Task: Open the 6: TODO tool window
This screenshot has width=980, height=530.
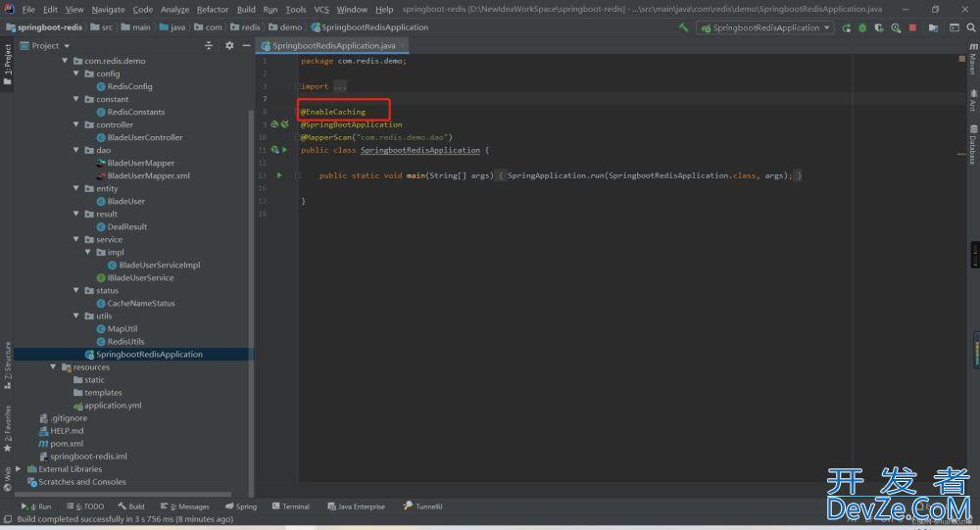Action: [x=85, y=506]
